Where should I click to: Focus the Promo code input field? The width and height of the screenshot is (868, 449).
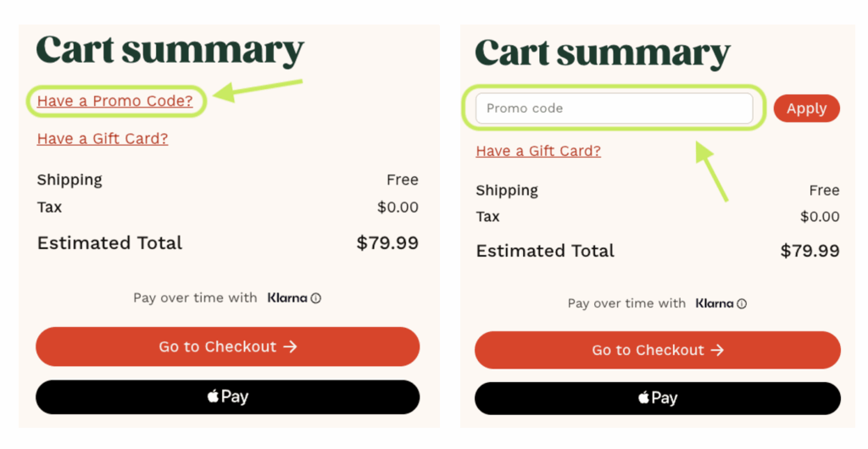[x=614, y=108]
